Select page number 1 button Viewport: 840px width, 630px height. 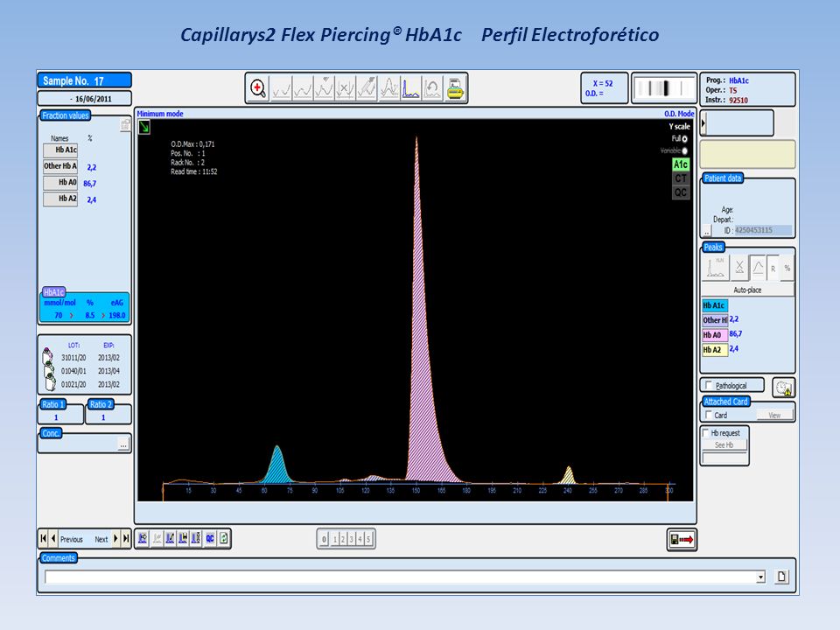click(x=335, y=539)
